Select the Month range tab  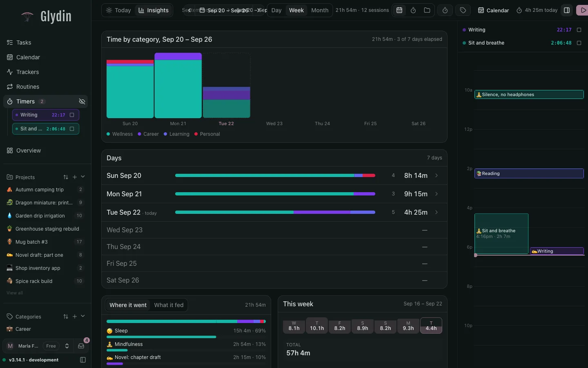[320, 10]
